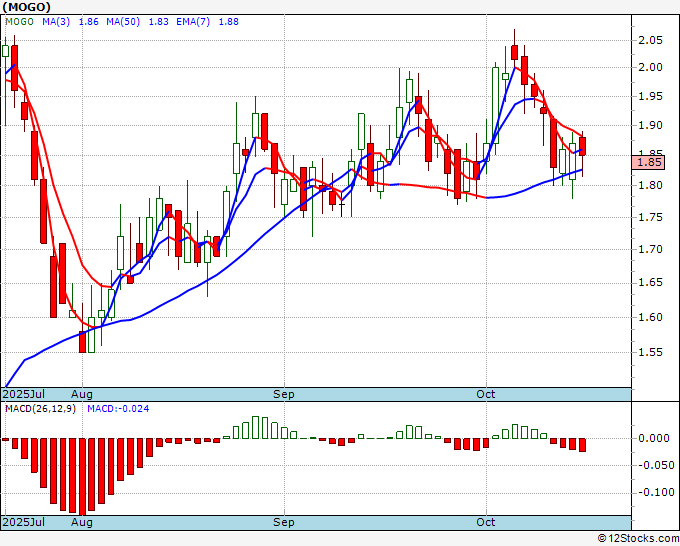Select Sep on the price chart axis
The height and width of the screenshot is (546, 680).
click(x=284, y=394)
